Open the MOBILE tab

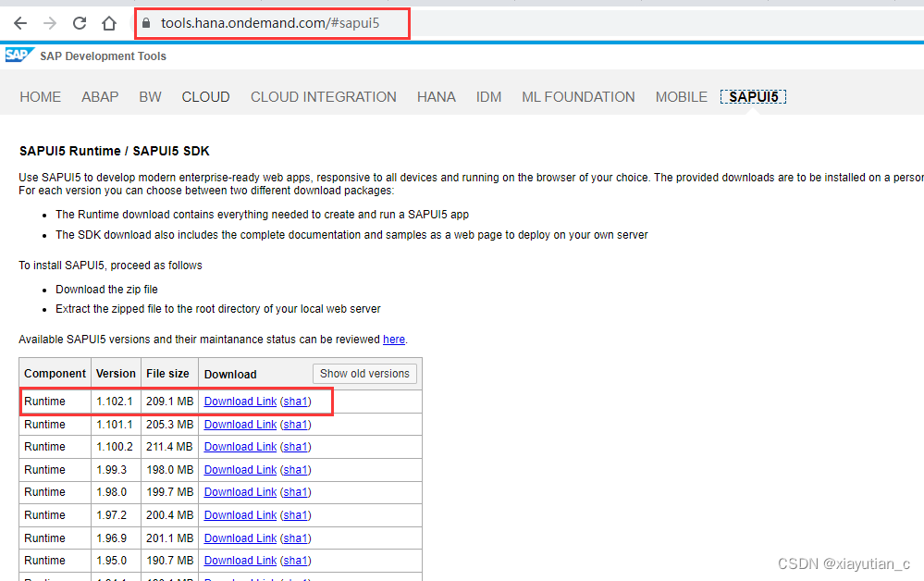coord(682,96)
